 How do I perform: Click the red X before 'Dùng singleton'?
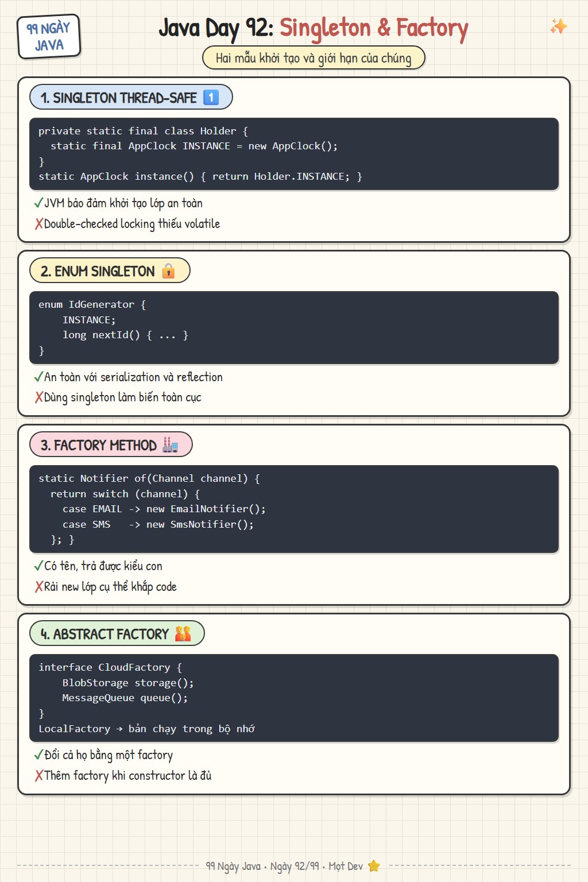coord(39,397)
